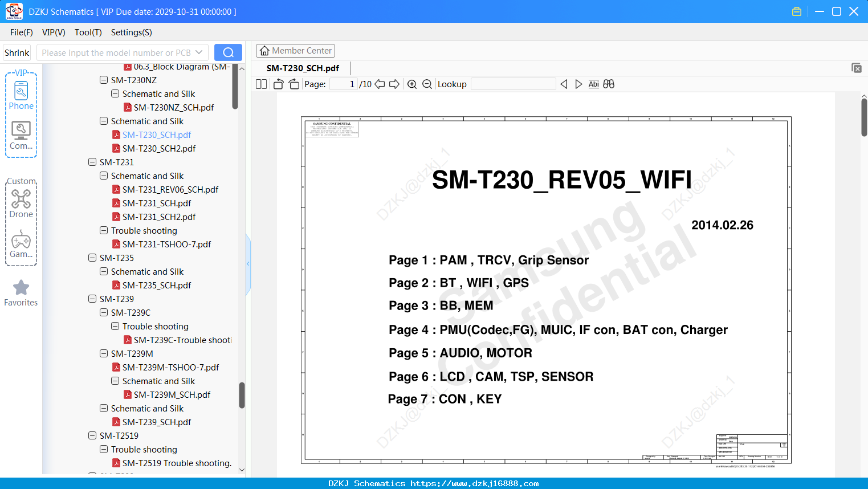
Task: Zoom out of the PDF
Action: 427,84
